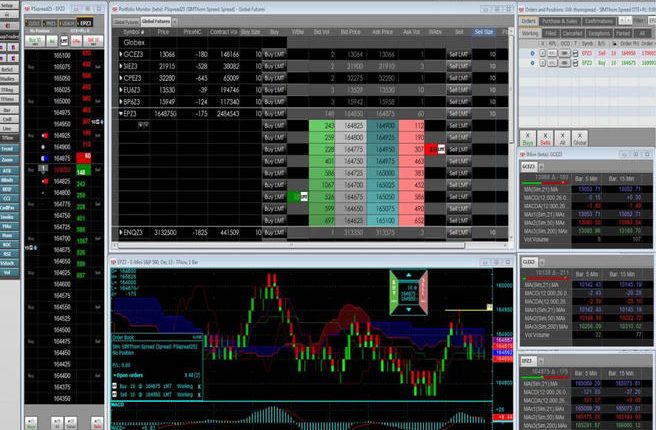This screenshot has width=656, height=430.
Task: Sort by the Sell Size column header
Action: point(484,32)
